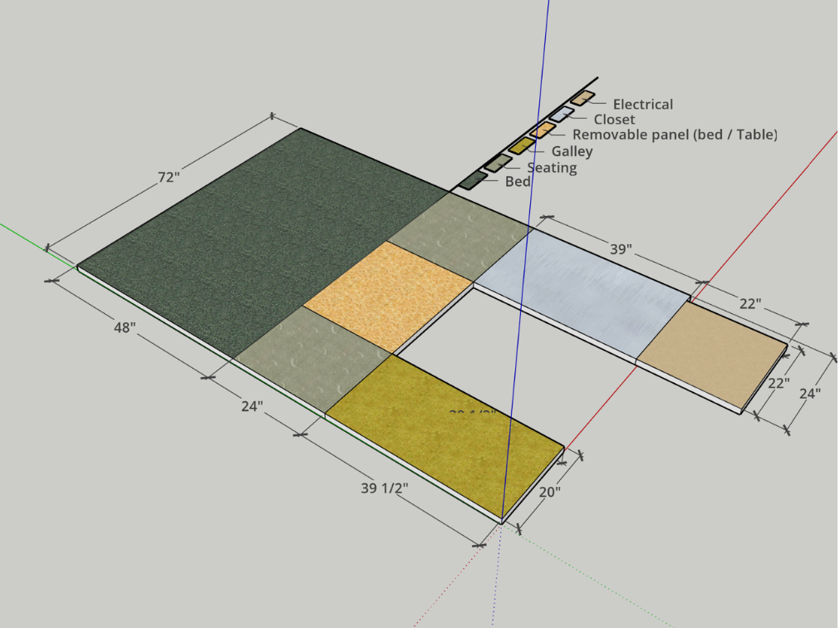The width and height of the screenshot is (840, 628).
Task: Click the "Galley" legend text label
Action: coord(572,151)
